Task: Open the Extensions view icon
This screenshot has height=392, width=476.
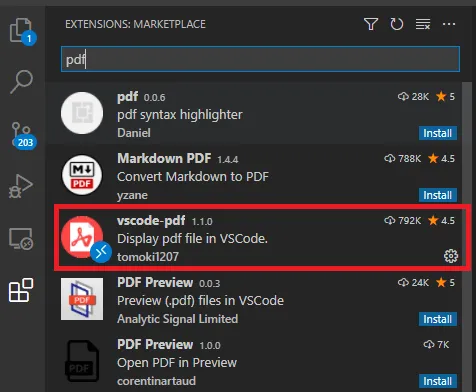Action: pyautogui.click(x=21, y=290)
